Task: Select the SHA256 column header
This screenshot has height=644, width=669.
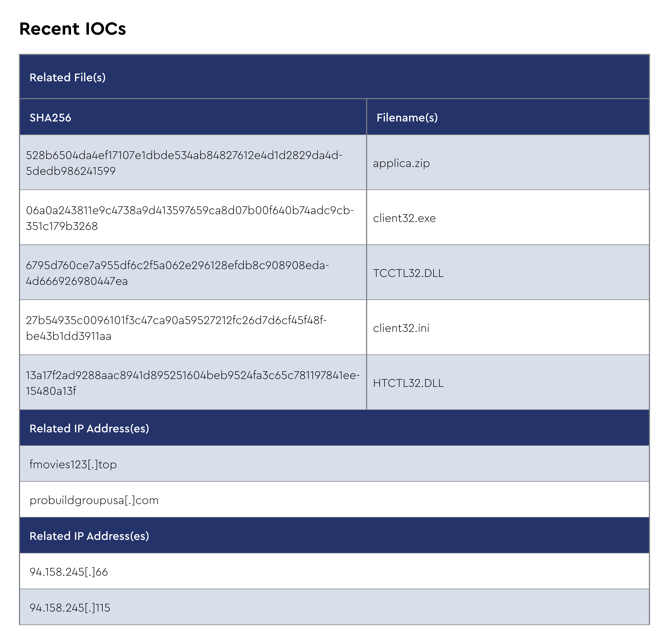Action: click(51, 118)
